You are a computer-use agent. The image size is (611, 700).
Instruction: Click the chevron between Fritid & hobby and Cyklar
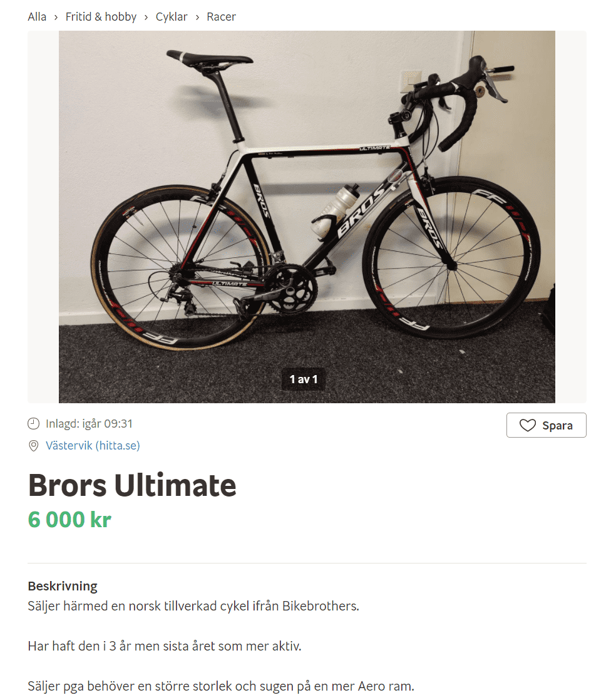click(x=146, y=17)
